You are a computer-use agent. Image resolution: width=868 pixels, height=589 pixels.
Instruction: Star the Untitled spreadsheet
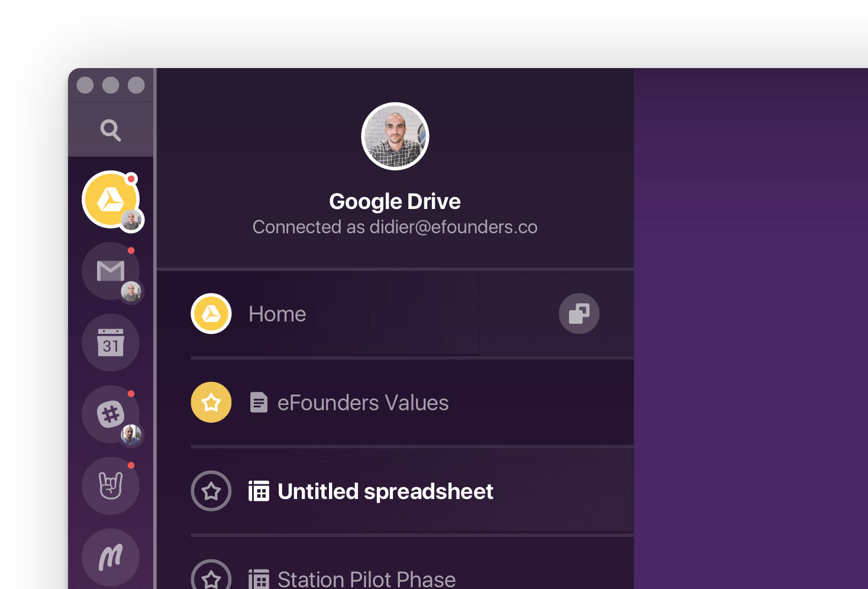click(x=211, y=491)
